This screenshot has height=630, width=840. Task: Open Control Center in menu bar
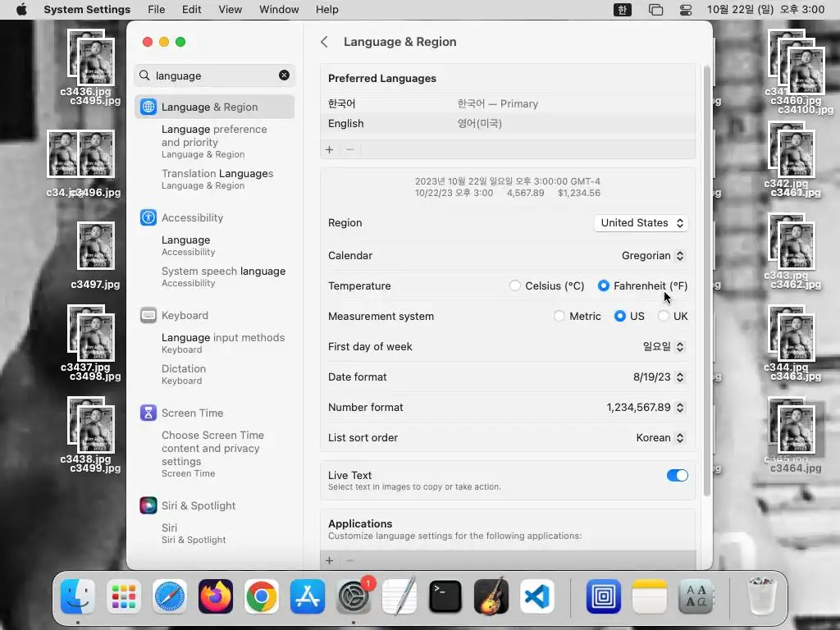click(686, 10)
